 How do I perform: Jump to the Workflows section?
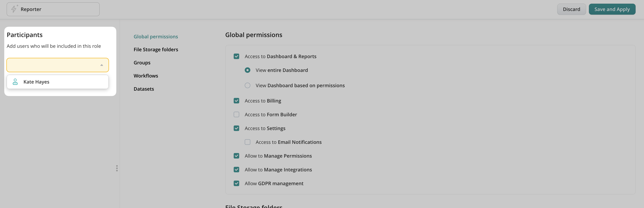click(x=146, y=76)
